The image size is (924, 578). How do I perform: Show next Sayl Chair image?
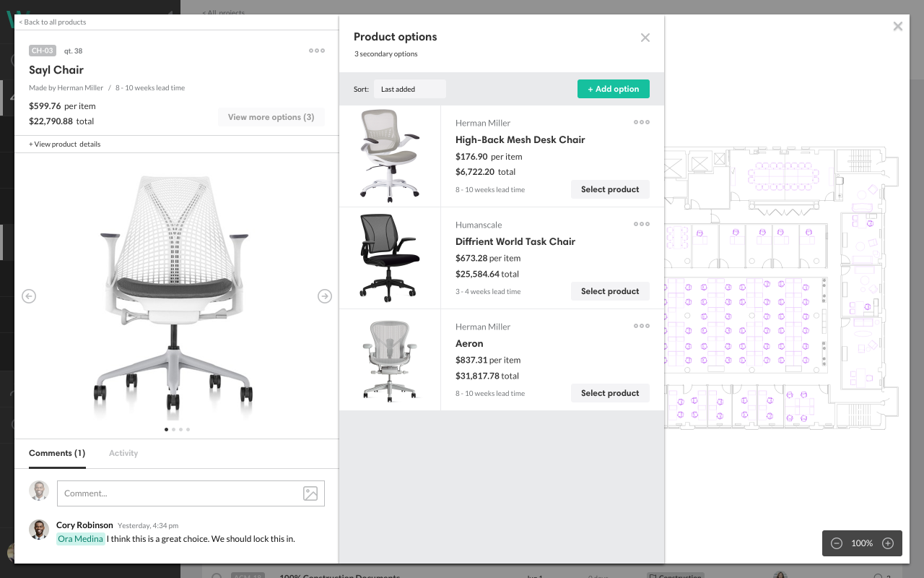point(325,296)
